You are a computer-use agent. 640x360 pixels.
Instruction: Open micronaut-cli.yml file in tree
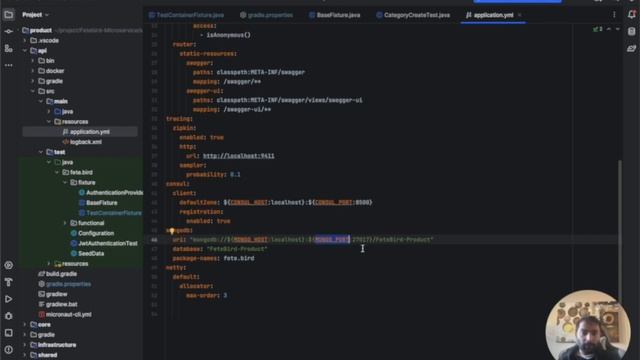tap(69, 315)
